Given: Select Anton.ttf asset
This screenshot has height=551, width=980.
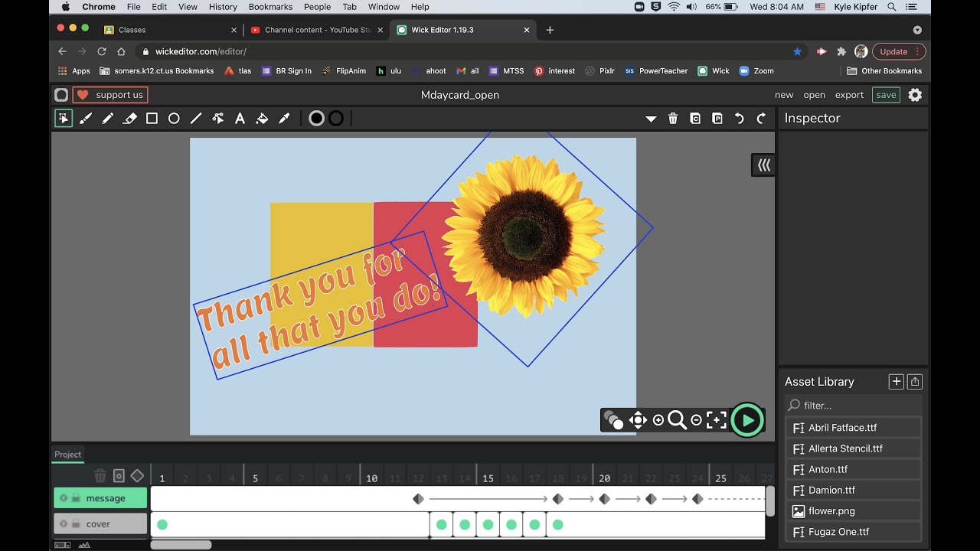Looking at the screenshot, I should [x=854, y=469].
